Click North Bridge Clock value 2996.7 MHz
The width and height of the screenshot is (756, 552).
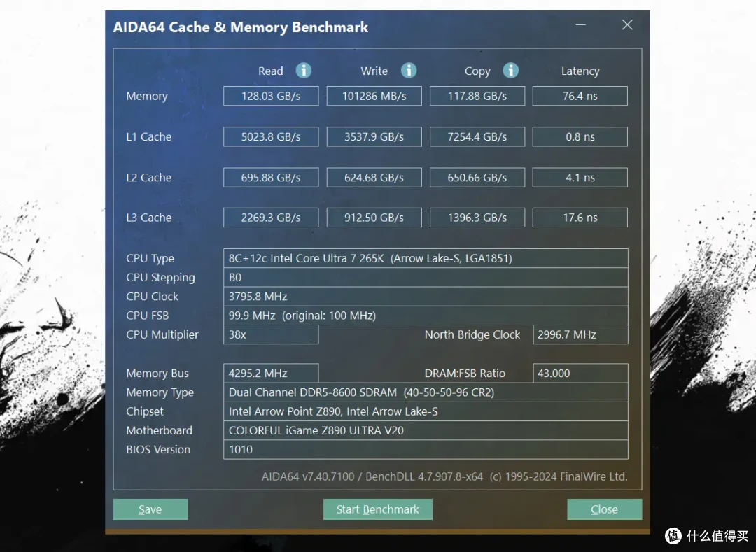coord(580,334)
